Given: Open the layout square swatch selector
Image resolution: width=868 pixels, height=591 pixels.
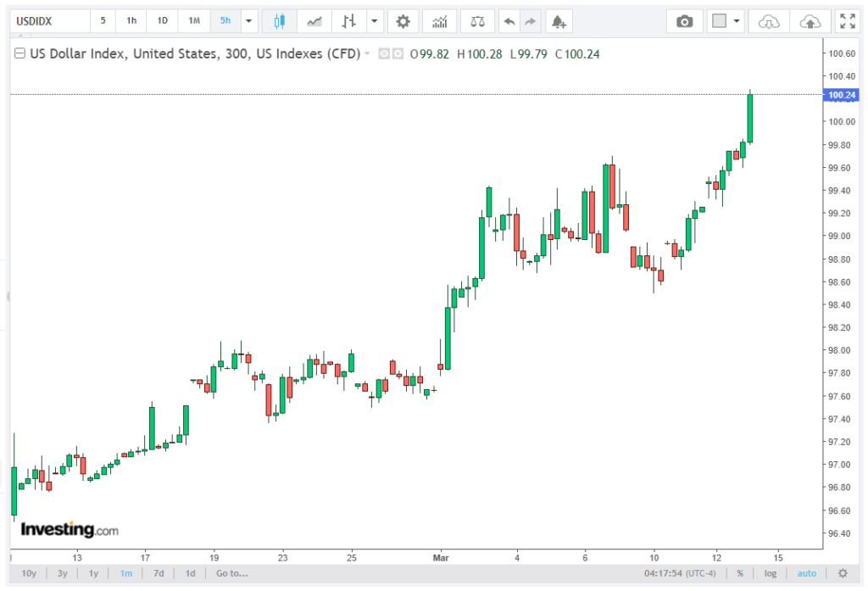Looking at the screenshot, I should coord(720,21).
